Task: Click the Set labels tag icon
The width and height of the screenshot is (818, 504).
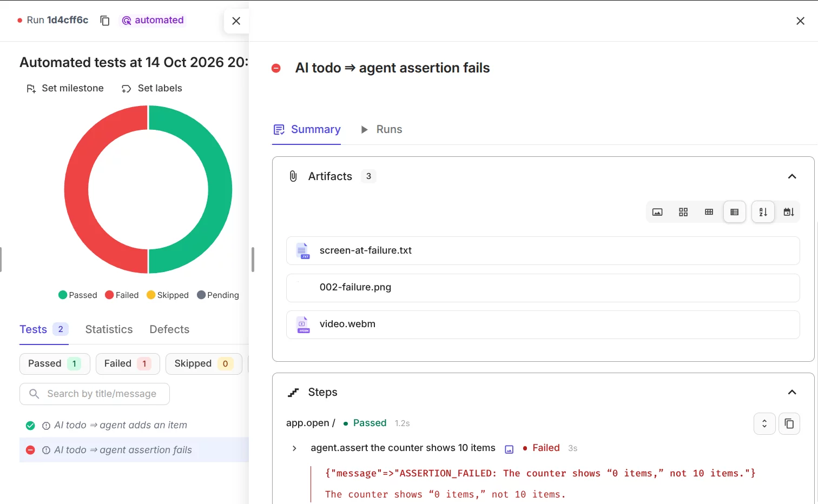Action: click(127, 89)
